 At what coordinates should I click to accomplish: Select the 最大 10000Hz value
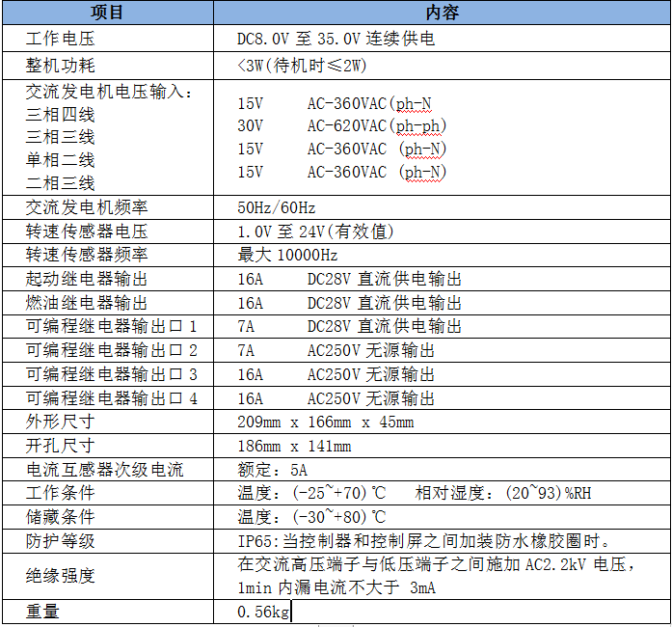point(287,255)
